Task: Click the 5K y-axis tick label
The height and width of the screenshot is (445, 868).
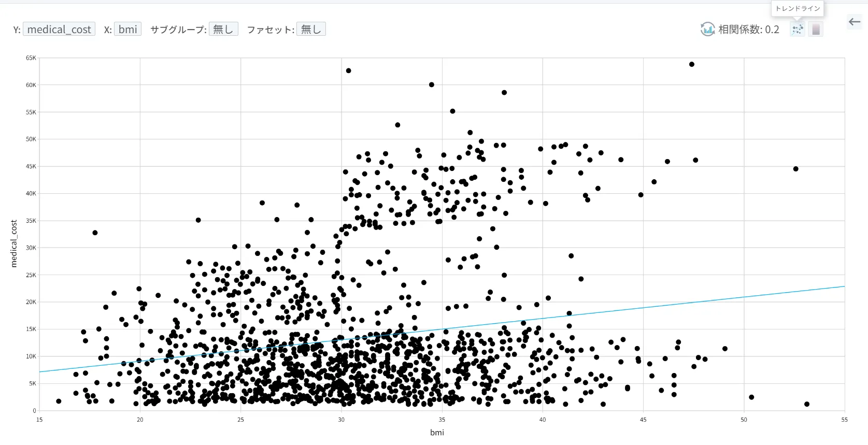Action: pos(33,384)
